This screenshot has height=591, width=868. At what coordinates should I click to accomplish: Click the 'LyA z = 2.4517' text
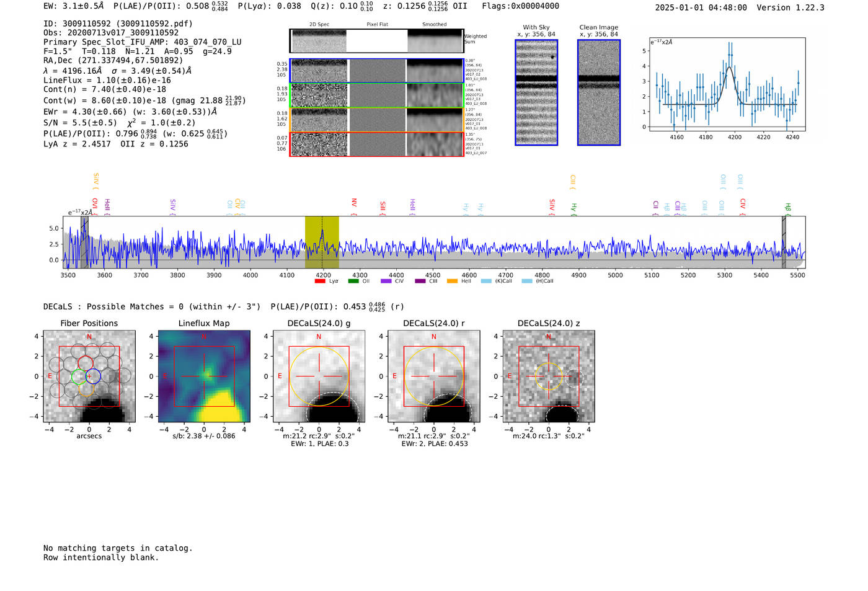[x=77, y=144]
